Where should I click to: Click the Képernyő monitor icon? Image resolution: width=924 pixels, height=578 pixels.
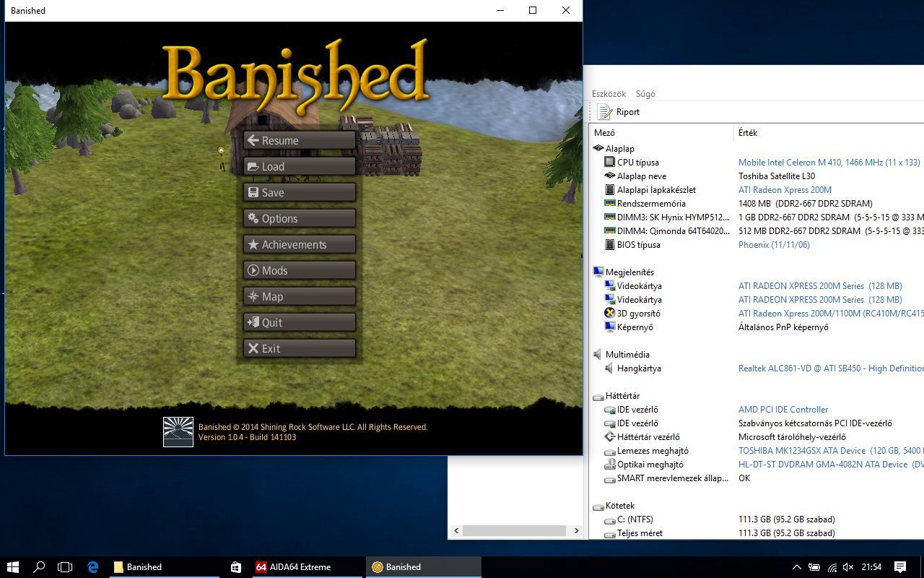tap(610, 327)
